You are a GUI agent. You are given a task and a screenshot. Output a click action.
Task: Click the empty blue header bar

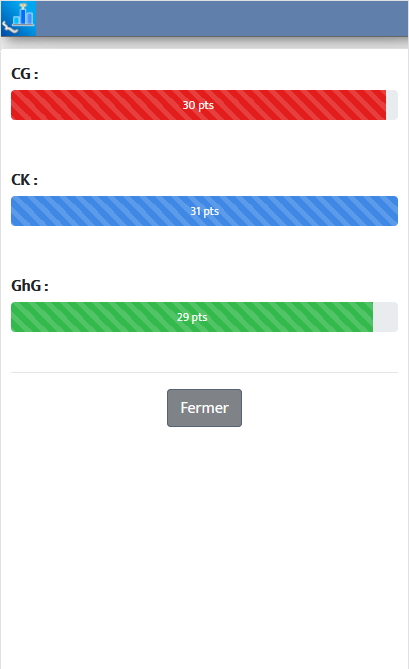tap(222, 18)
